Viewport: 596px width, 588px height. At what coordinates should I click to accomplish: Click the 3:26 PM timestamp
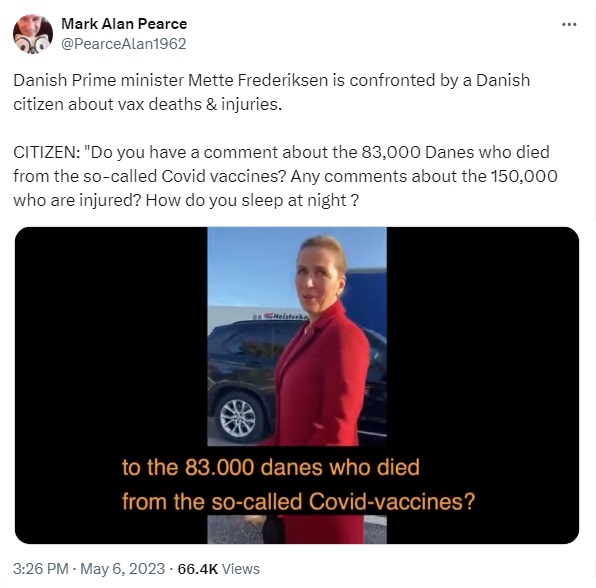40,569
